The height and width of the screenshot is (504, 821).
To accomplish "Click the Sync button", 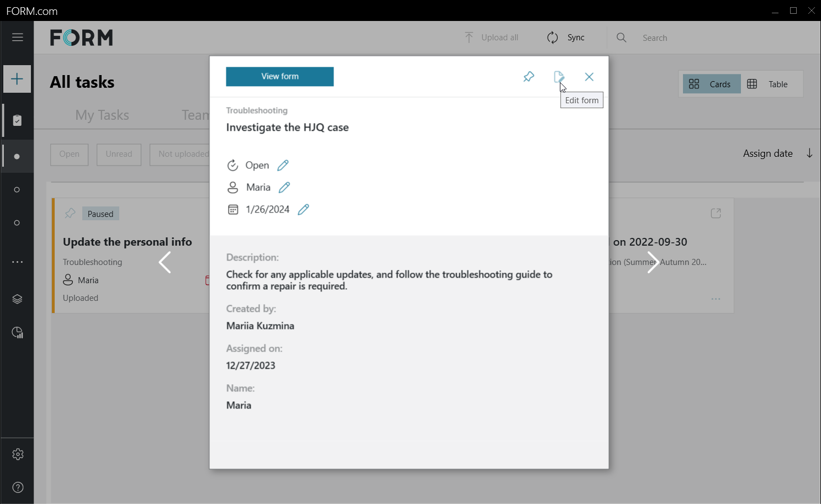I will pyautogui.click(x=566, y=38).
